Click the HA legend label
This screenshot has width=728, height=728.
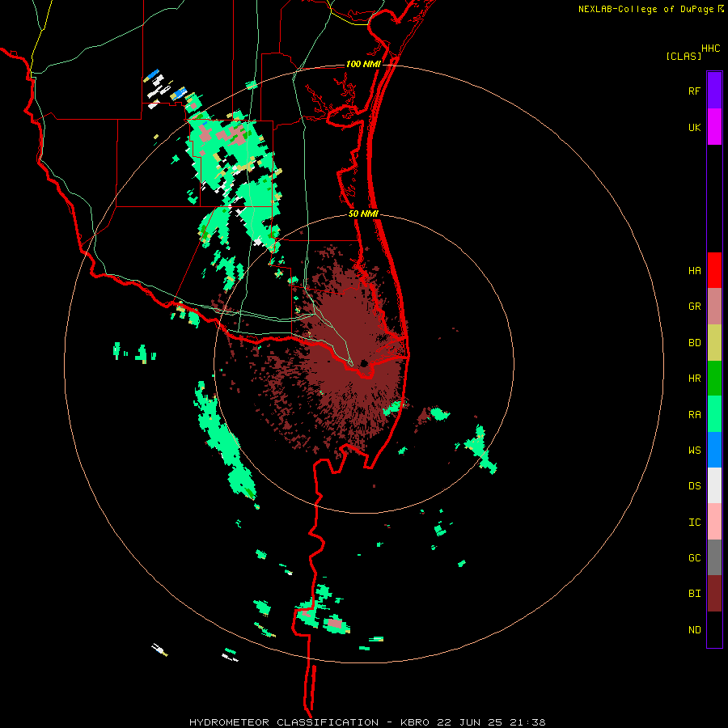(x=694, y=271)
